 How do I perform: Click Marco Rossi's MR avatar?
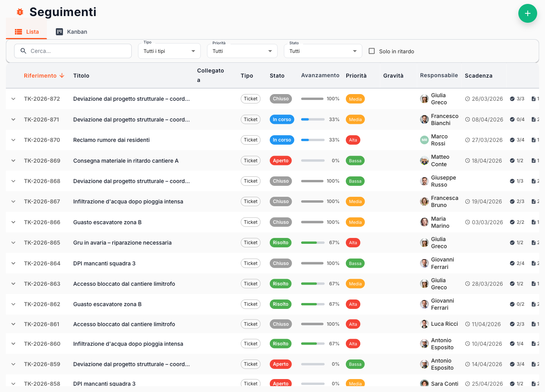(x=424, y=140)
